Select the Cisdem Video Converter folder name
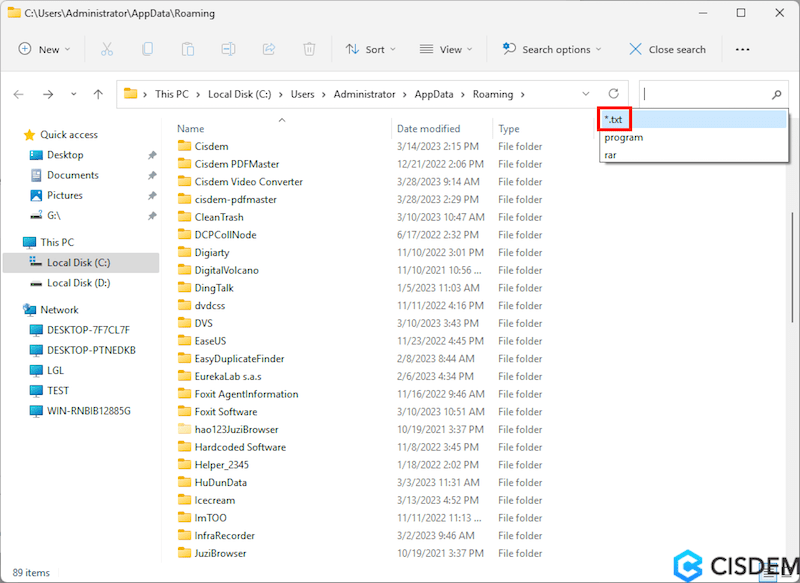The height and width of the screenshot is (583, 800). [248, 182]
